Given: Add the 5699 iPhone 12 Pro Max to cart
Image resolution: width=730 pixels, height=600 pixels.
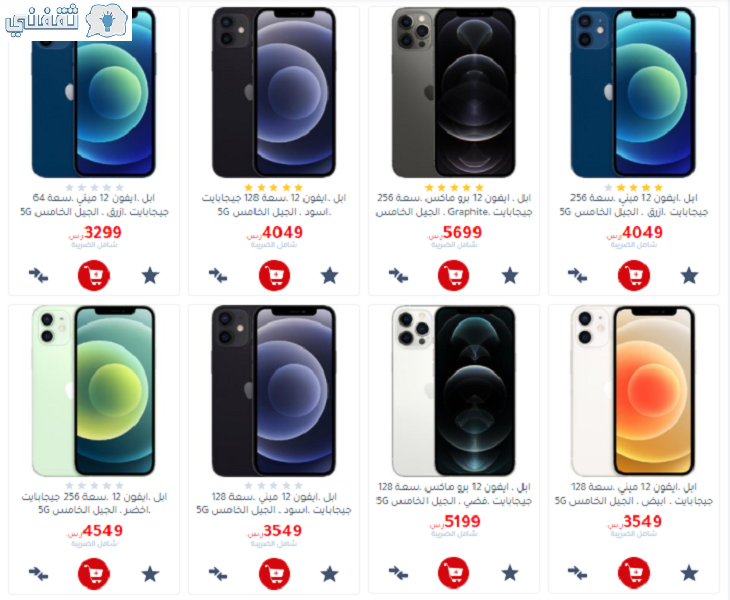Looking at the screenshot, I should click(453, 276).
